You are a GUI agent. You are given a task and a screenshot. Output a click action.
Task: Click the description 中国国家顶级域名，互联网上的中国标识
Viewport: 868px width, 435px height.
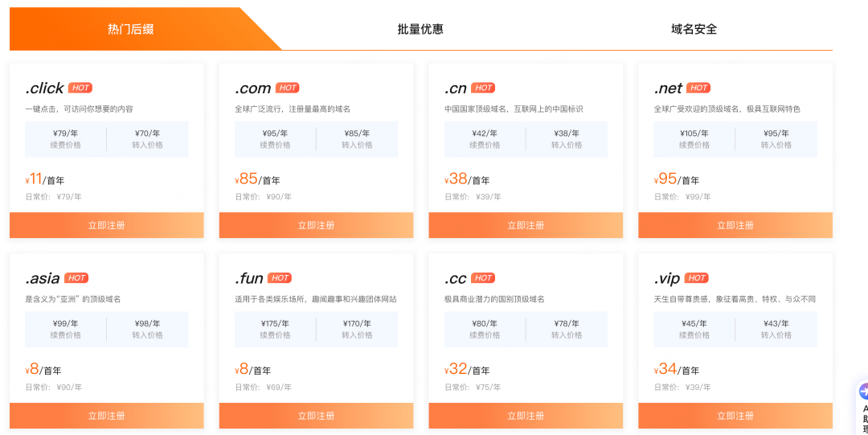pos(514,109)
